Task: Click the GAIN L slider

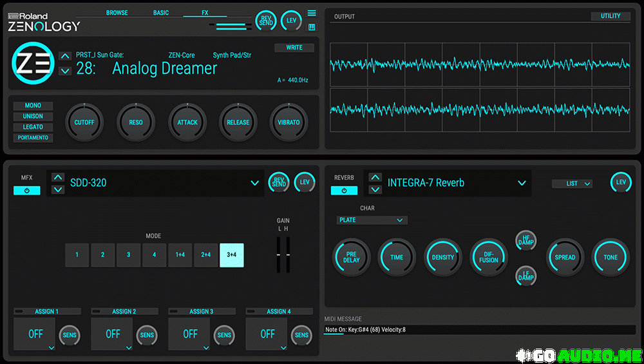Action: tap(279, 254)
